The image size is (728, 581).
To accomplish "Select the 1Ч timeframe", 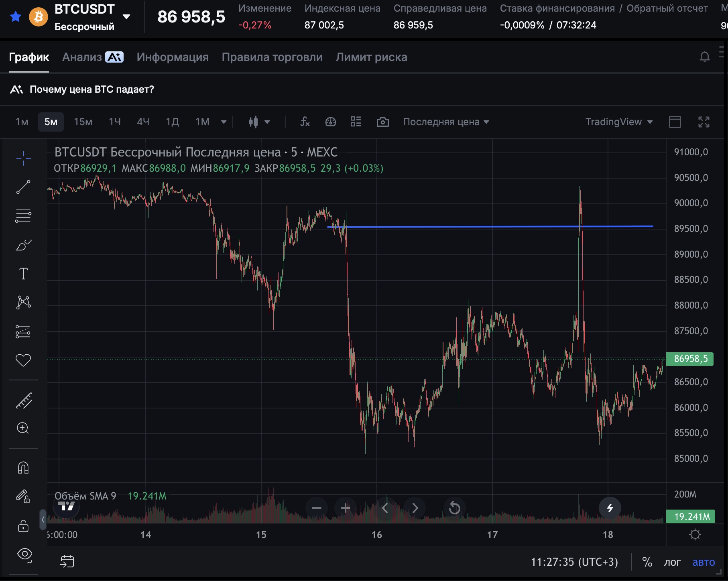I will (115, 122).
